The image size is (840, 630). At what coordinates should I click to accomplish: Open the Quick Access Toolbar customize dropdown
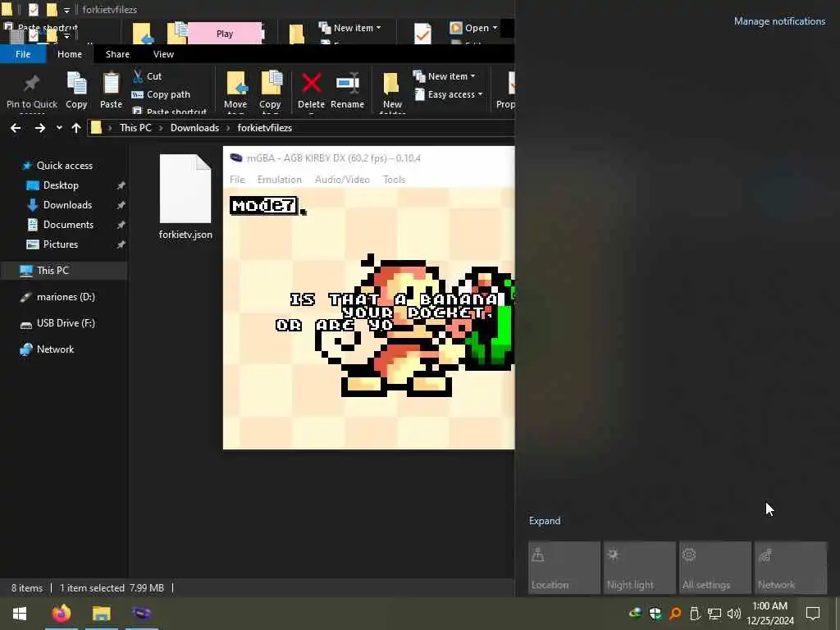66,10
